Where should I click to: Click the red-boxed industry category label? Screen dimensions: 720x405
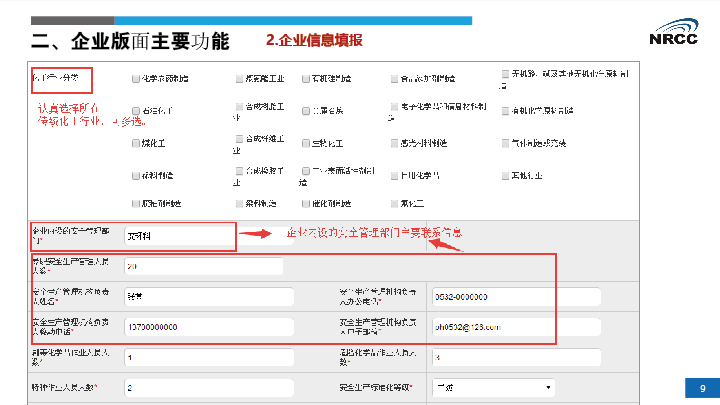[61, 77]
